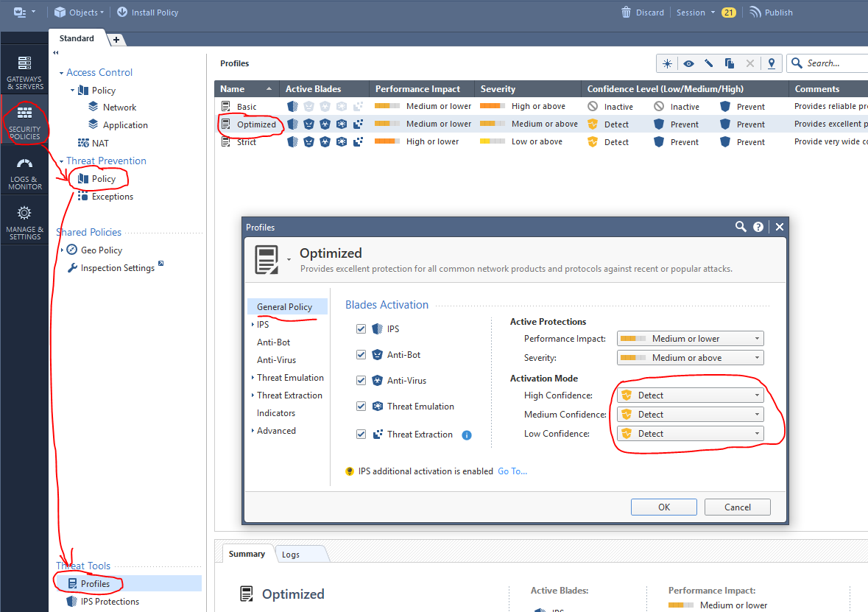Toggle the Threat Extraction blade checkbox
The image size is (868, 612).
361,435
